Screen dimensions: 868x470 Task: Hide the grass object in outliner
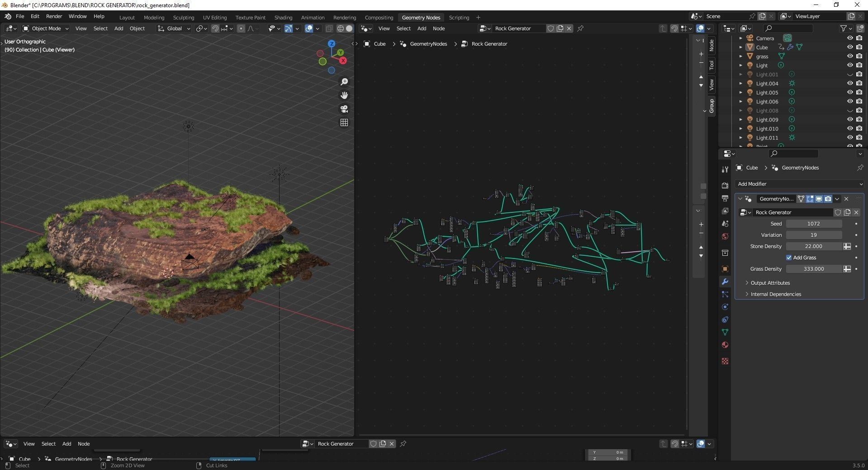[x=850, y=56]
